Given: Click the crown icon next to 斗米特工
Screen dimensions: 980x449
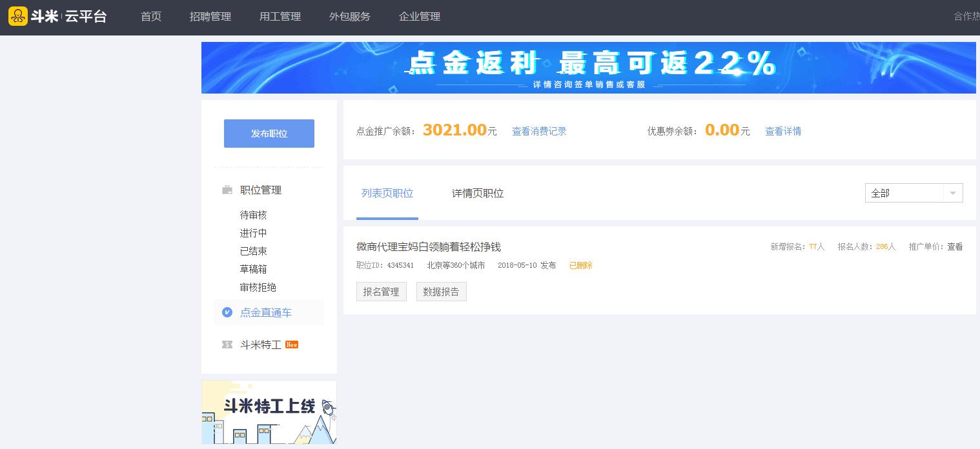Looking at the screenshot, I should [227, 344].
